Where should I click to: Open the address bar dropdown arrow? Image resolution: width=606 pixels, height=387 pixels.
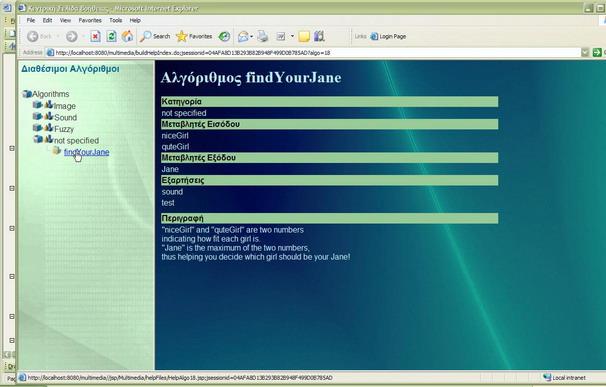tap(585, 52)
